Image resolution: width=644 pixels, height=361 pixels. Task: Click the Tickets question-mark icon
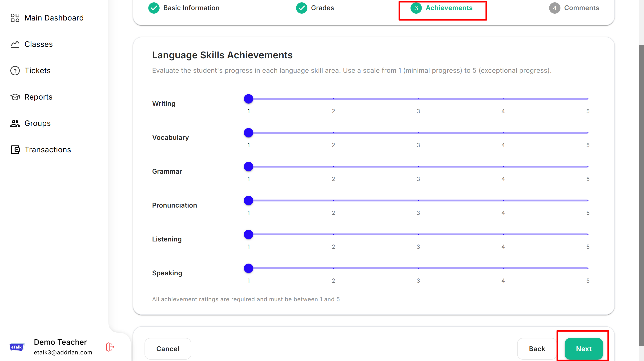click(x=15, y=71)
